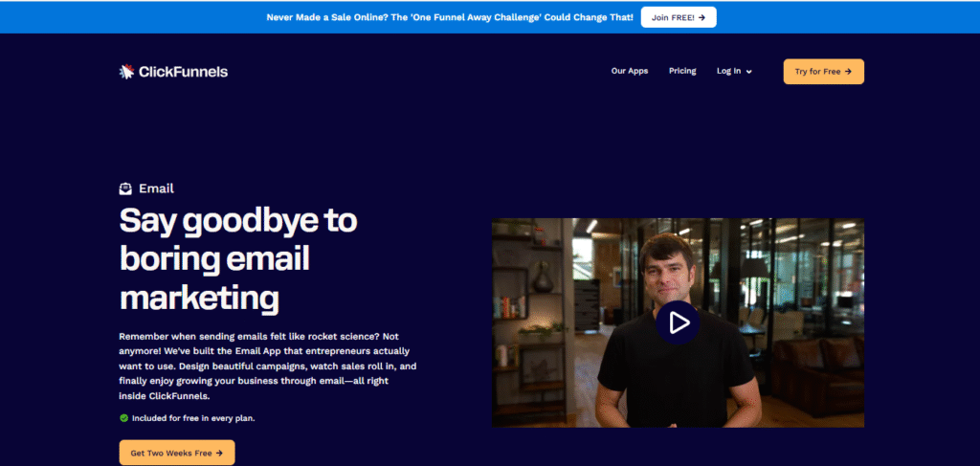Screen dimensions: 980x466
Task: Go to the Pricing page
Action: (x=681, y=71)
